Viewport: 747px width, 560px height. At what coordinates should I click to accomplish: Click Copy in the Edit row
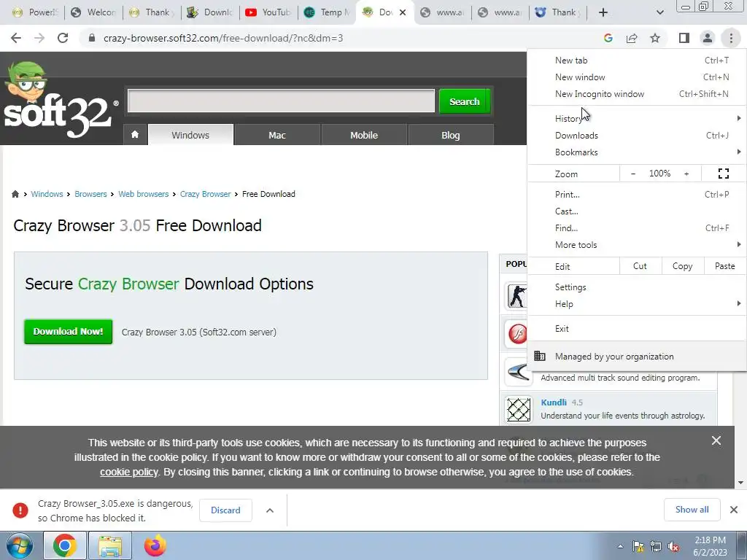(x=683, y=266)
